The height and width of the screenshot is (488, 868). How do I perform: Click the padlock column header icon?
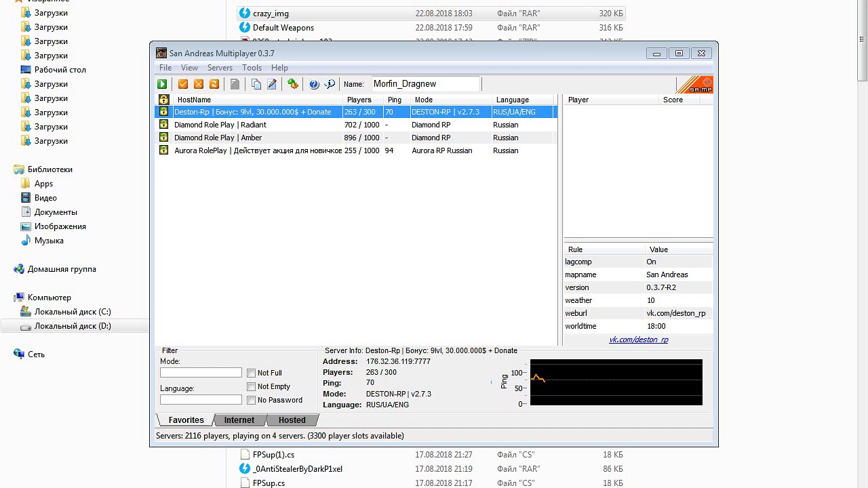pyautogui.click(x=163, y=100)
